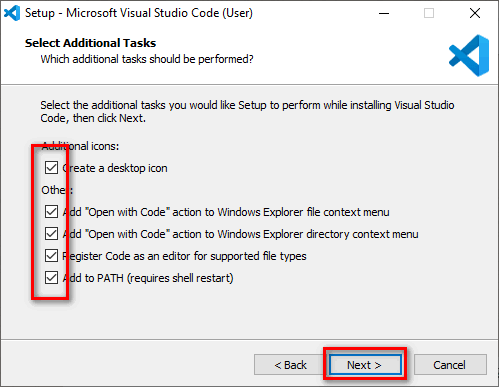
Task: Cancel the VS Code setup
Action: (x=450, y=365)
